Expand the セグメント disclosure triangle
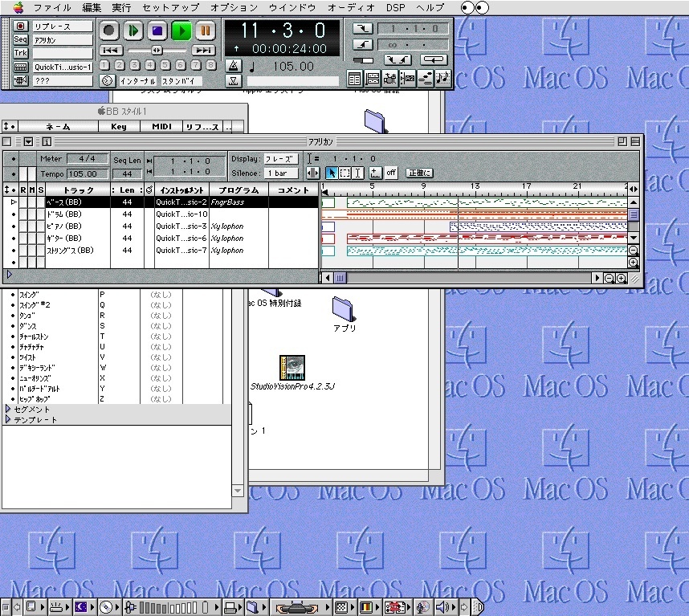 (9, 410)
